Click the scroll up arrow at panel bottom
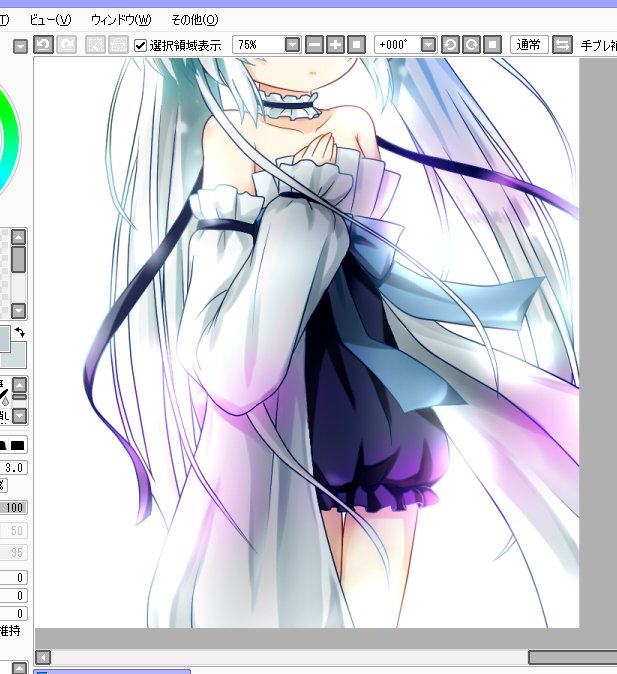The image size is (617, 674). [x=19, y=668]
